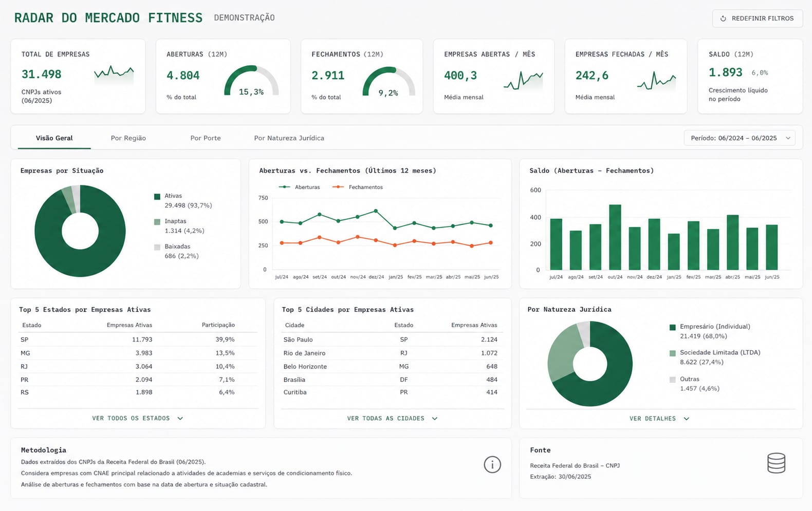Click the out/24 bar in Saldo chart
The height and width of the screenshot is (511, 812).
tap(615, 237)
